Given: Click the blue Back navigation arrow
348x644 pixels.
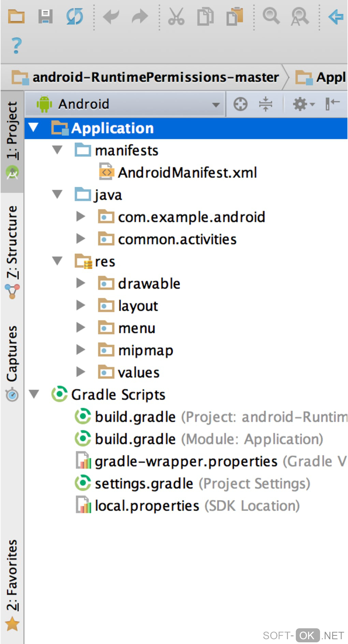Looking at the screenshot, I should tap(336, 16).
